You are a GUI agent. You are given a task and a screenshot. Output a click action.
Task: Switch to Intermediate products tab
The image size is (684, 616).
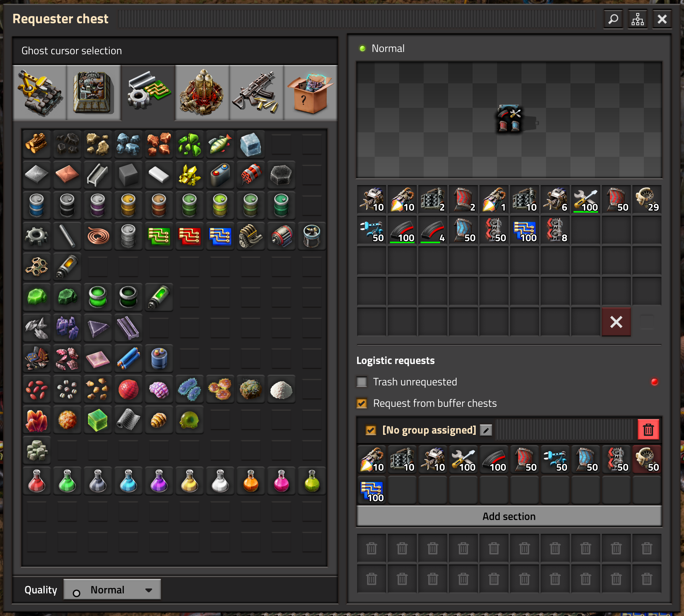point(148,93)
